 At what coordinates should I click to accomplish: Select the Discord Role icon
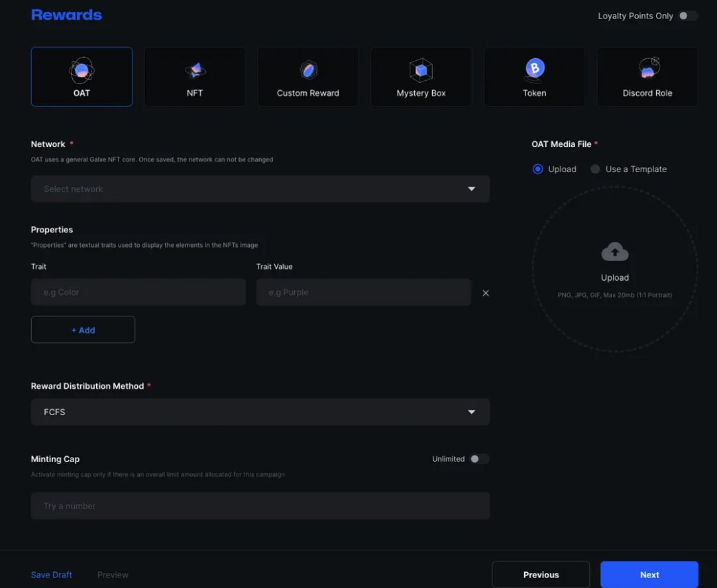point(648,68)
